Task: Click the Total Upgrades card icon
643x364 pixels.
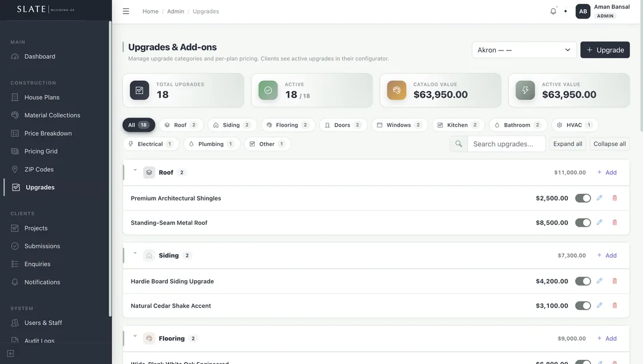Action: tap(139, 90)
